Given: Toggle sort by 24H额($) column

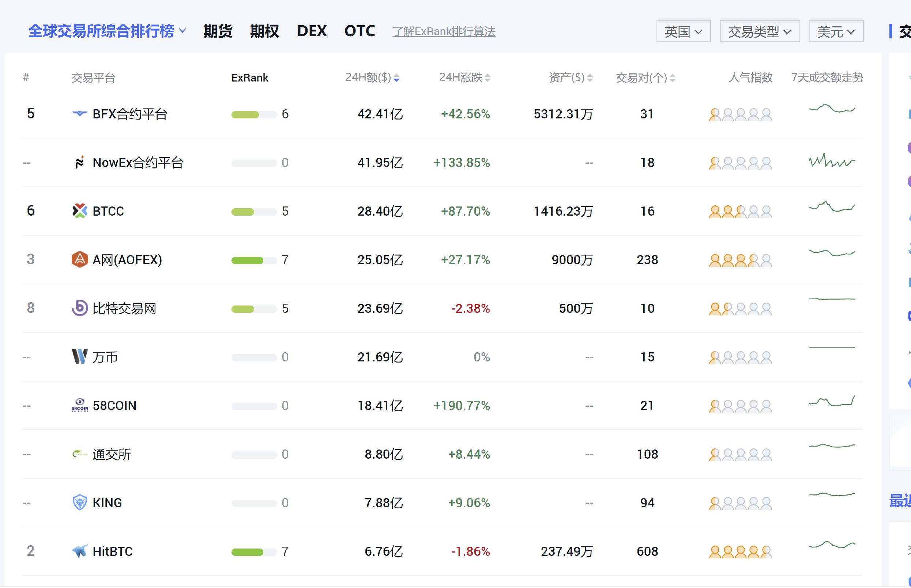Looking at the screenshot, I should click(x=372, y=78).
